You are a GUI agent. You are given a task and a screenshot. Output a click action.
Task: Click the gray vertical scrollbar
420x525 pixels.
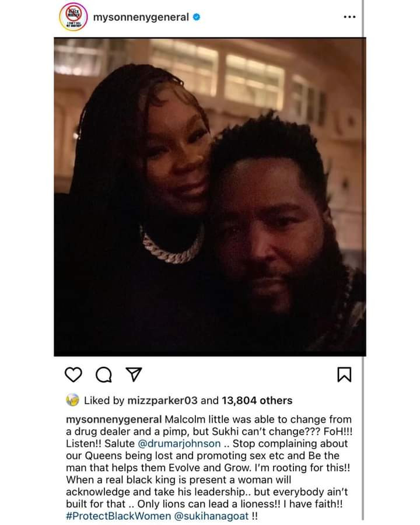click(x=363, y=261)
